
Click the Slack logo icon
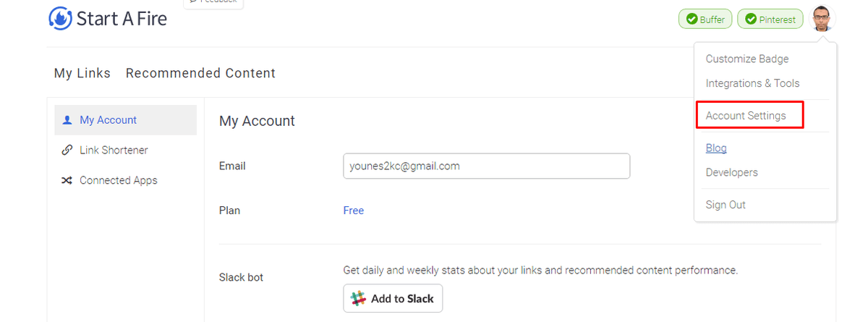coord(357,298)
